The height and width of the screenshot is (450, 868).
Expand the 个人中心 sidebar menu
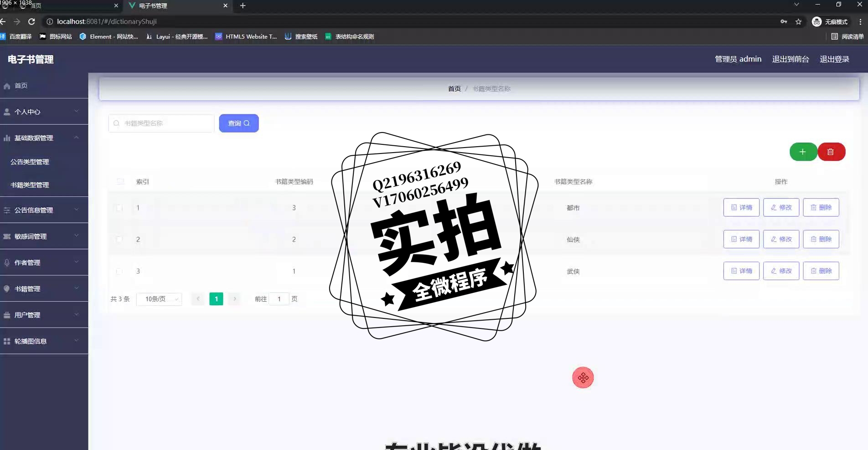[44, 112]
